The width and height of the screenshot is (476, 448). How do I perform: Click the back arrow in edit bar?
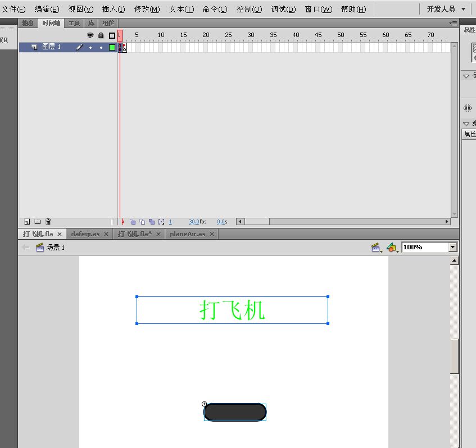tap(26, 248)
